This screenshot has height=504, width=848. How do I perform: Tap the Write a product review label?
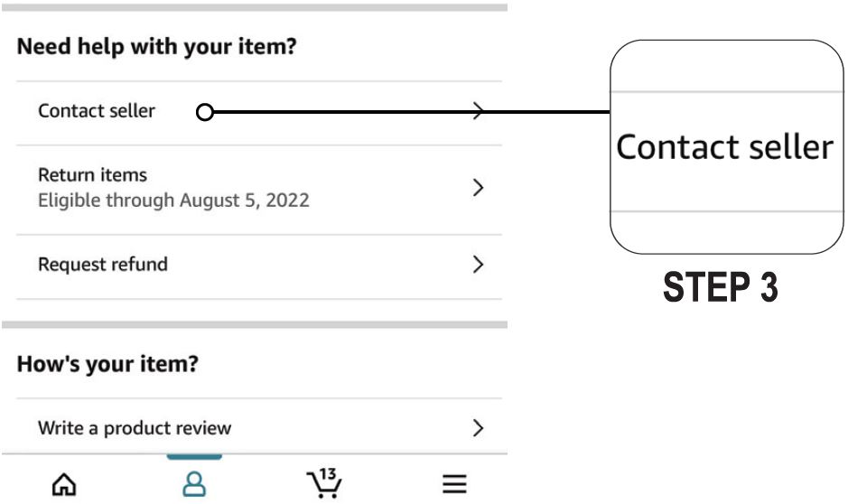pos(135,428)
